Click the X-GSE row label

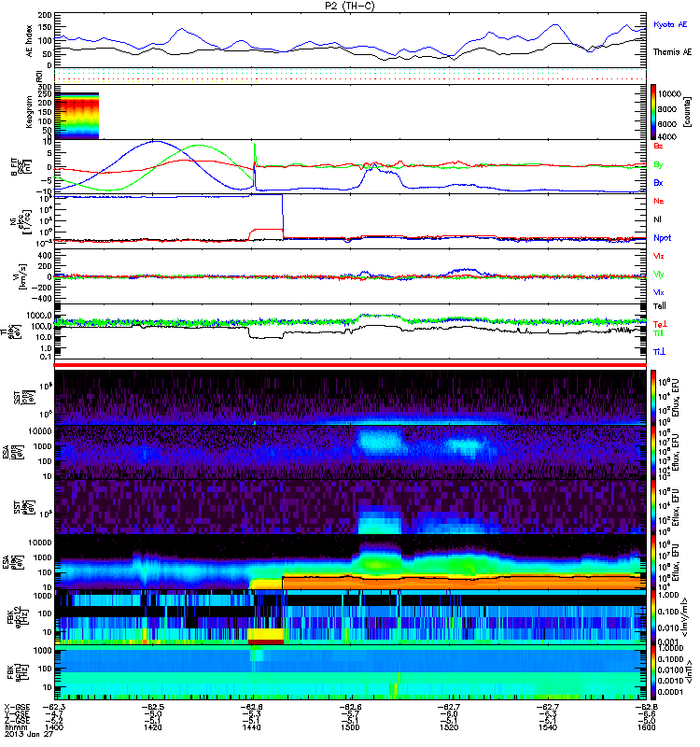click(16, 707)
